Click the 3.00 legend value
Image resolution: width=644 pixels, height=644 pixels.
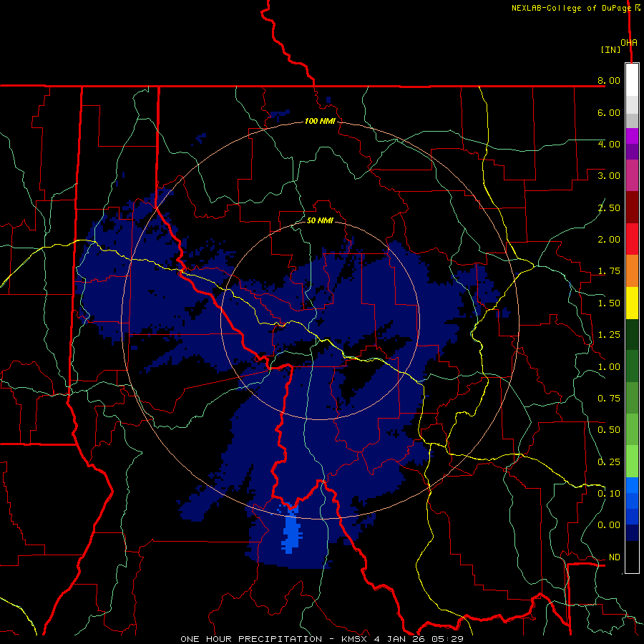(609, 176)
